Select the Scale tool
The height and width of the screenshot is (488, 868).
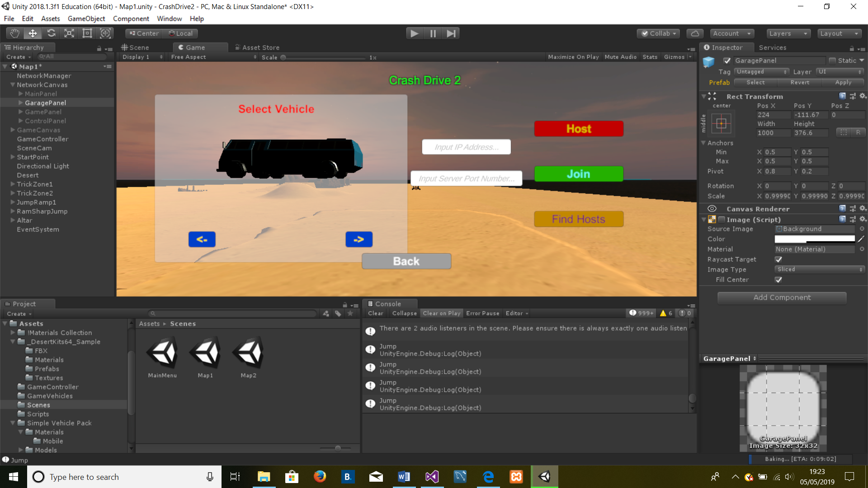69,33
